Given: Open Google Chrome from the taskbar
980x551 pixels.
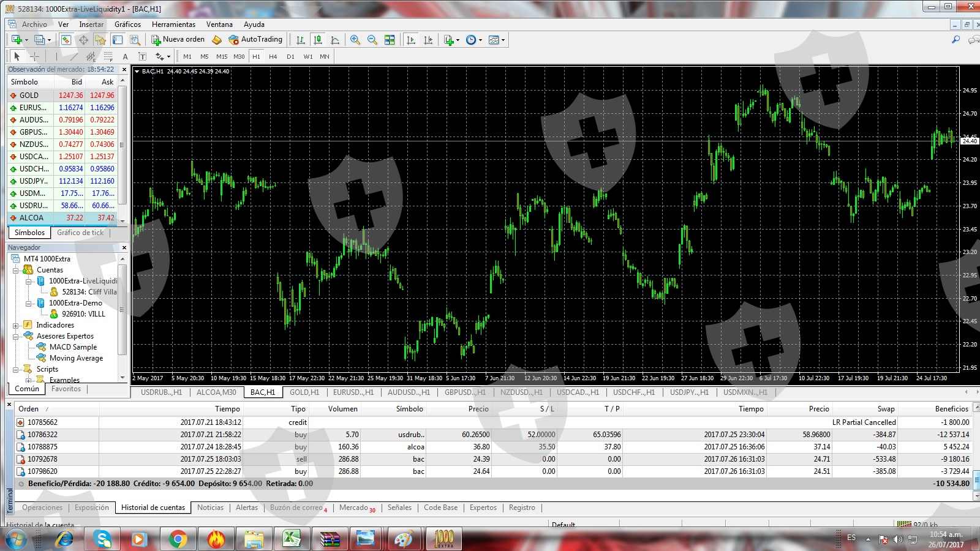Looking at the screenshot, I should [178, 539].
